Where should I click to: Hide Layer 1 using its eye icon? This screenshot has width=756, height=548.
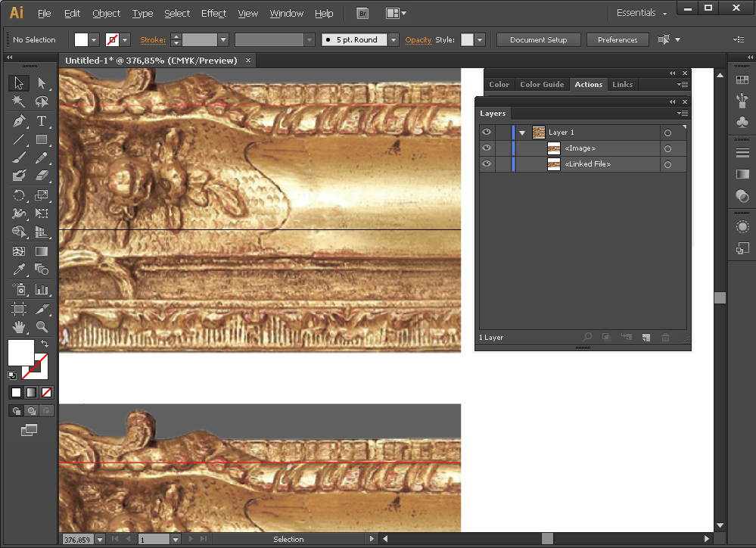coord(487,132)
